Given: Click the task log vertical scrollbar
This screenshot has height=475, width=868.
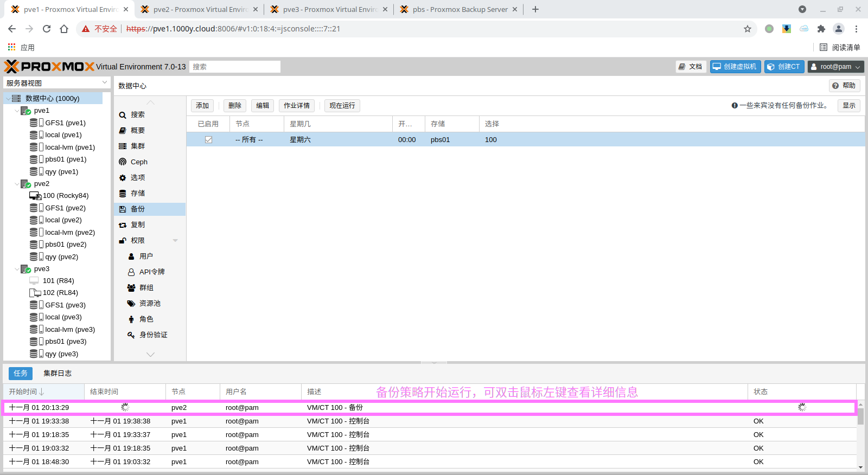Looking at the screenshot, I should (x=860, y=418).
